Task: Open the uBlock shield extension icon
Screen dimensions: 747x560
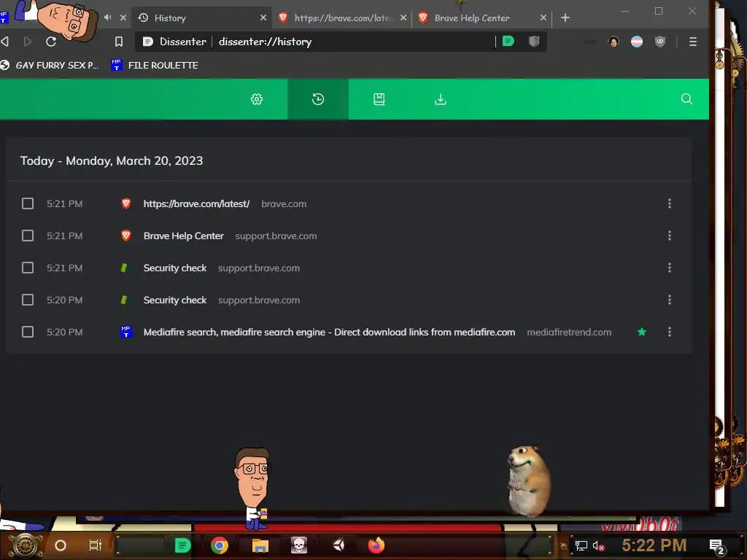Action: tap(659, 42)
